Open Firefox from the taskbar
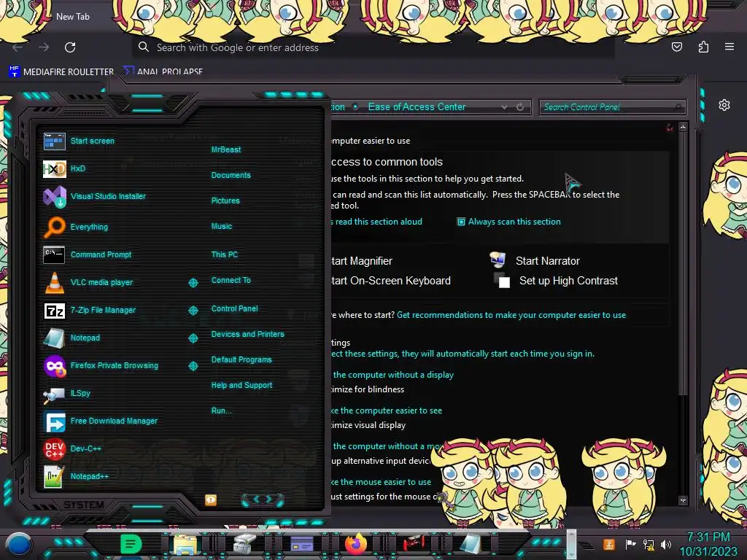 [x=356, y=544]
